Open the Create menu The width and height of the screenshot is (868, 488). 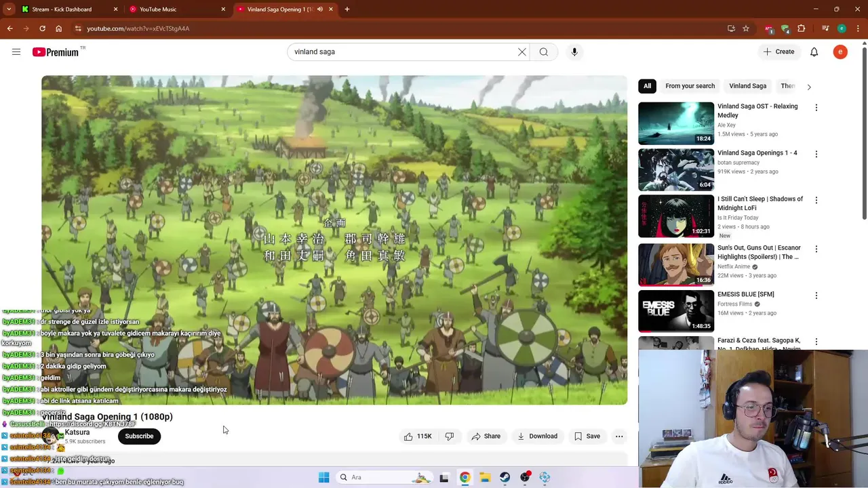778,52
